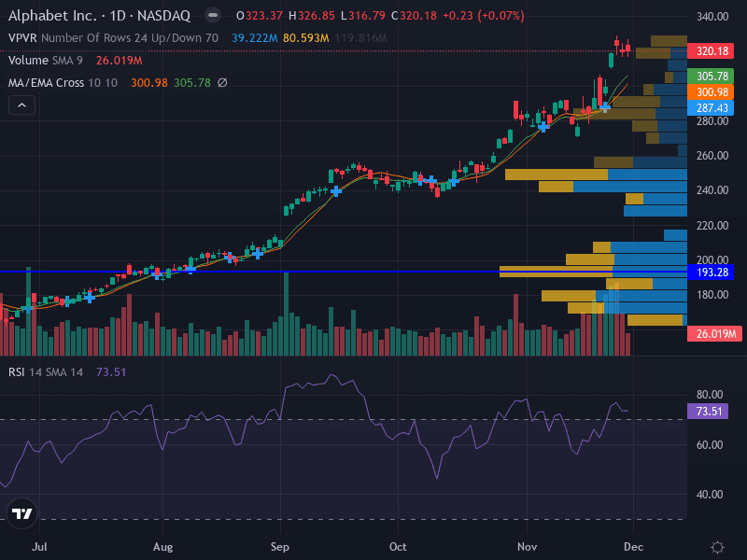Click the open price O323.37 value
The image size is (747, 560).
tap(260, 16)
